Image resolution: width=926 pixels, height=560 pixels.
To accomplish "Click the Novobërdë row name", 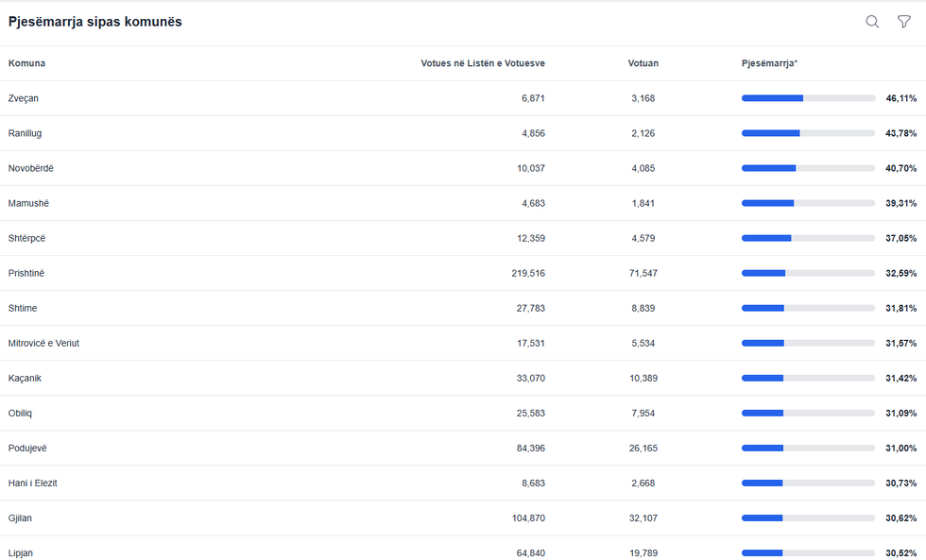I will click(x=31, y=168).
